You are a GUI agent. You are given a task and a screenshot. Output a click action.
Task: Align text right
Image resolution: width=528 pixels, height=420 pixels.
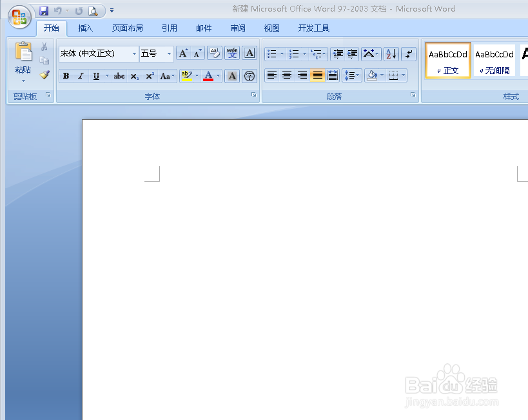click(x=302, y=75)
